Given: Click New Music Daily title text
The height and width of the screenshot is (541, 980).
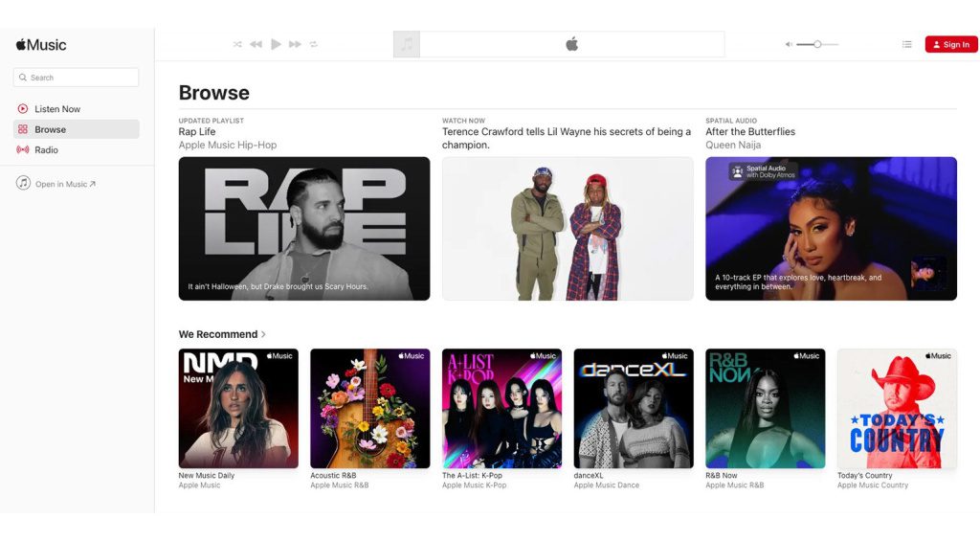Looking at the screenshot, I should coord(207,475).
